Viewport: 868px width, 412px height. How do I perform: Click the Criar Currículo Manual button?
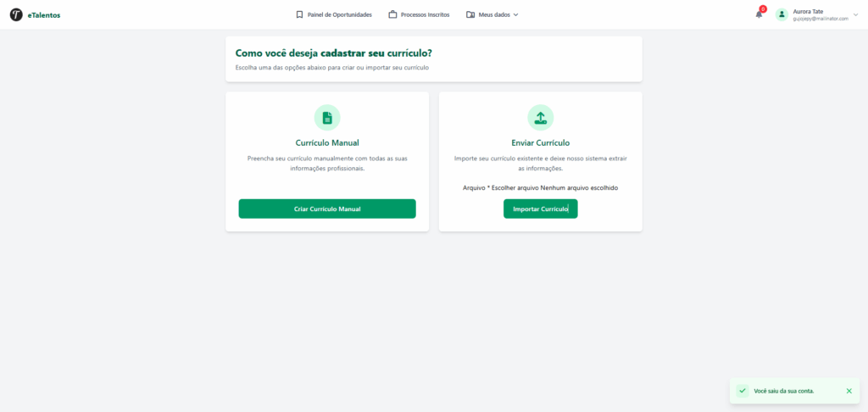[x=327, y=209]
